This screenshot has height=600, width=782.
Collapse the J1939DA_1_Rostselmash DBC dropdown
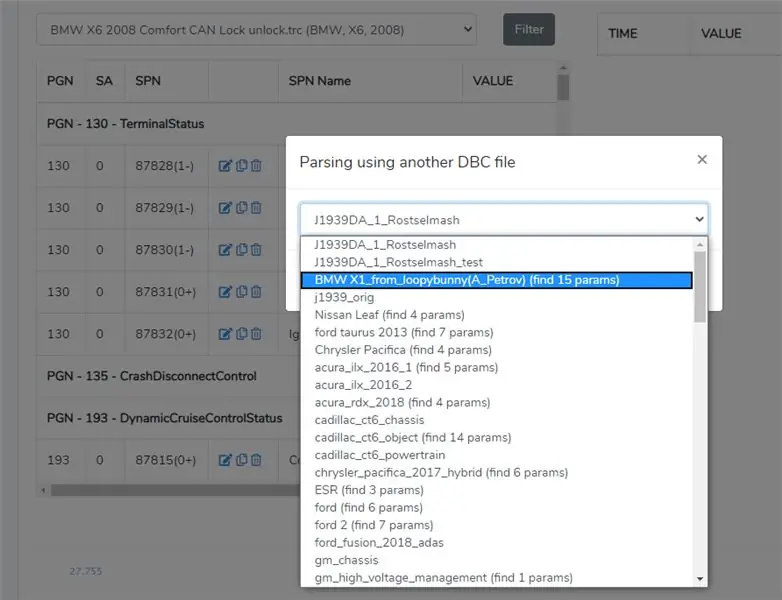point(504,219)
